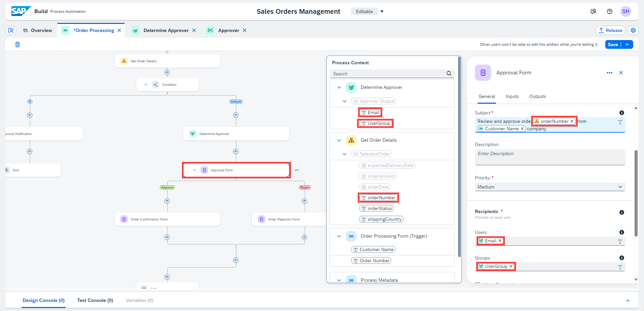Remove Customer Name token from Subject
The height and width of the screenshot is (311, 644).
(x=522, y=129)
